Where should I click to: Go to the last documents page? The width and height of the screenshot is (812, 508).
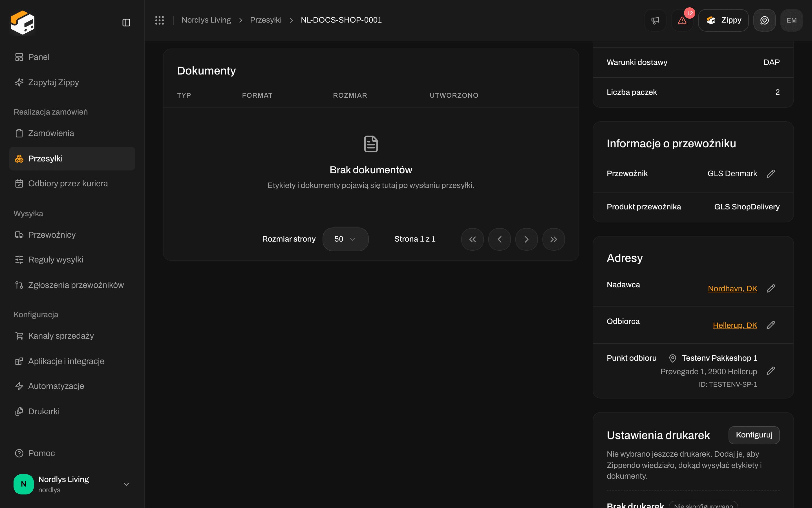pos(553,239)
